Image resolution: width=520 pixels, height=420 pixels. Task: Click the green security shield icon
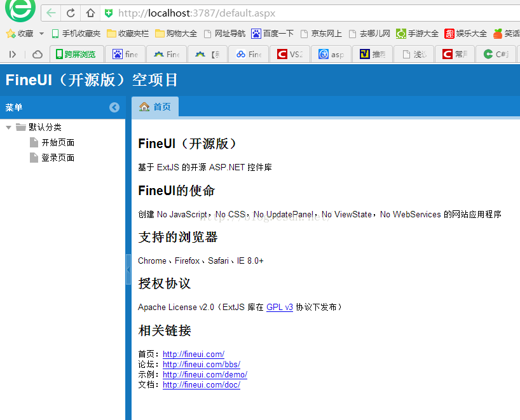pos(109,13)
